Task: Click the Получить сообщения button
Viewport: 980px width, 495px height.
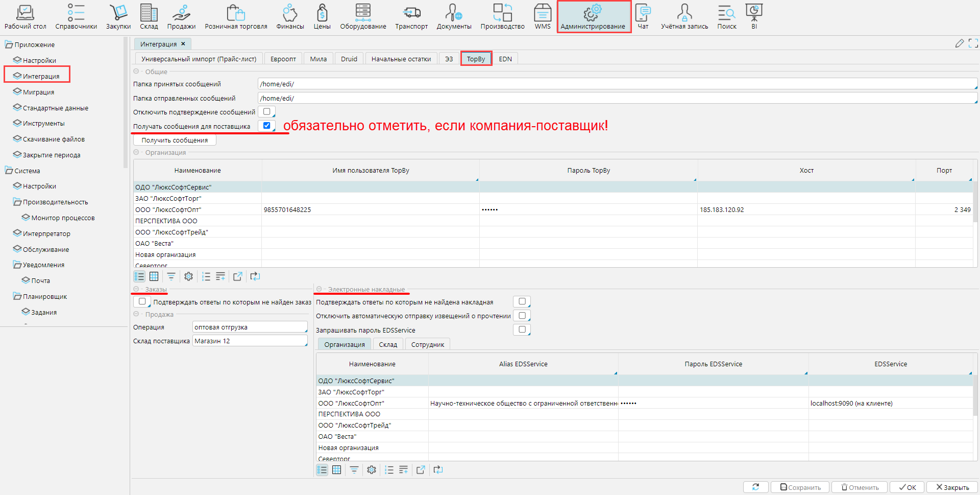Action: click(x=175, y=140)
